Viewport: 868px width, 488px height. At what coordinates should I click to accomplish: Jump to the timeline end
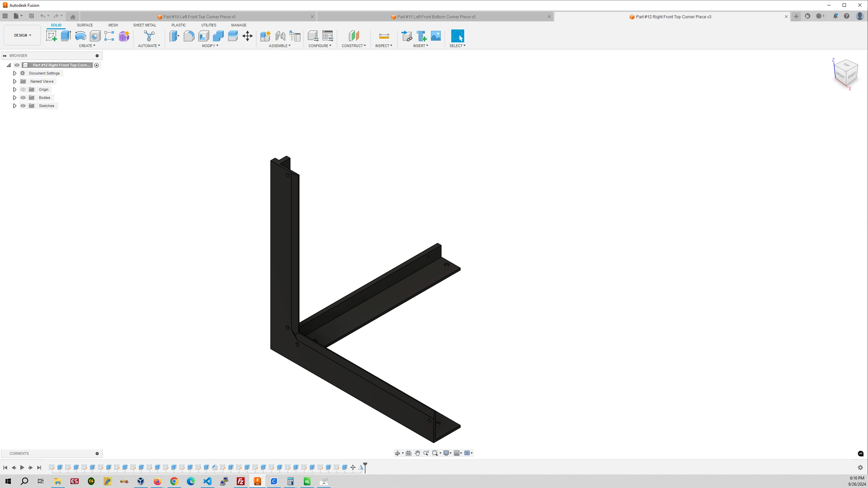tap(39, 468)
